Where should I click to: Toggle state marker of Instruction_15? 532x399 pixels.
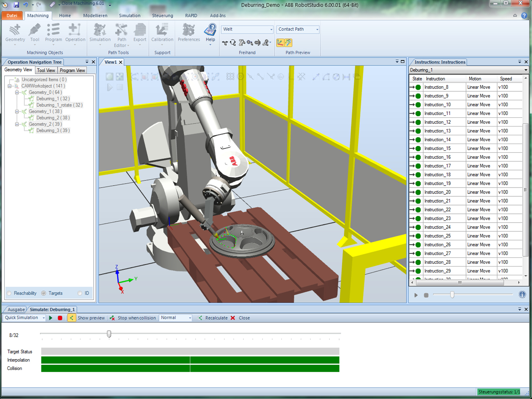click(418, 148)
